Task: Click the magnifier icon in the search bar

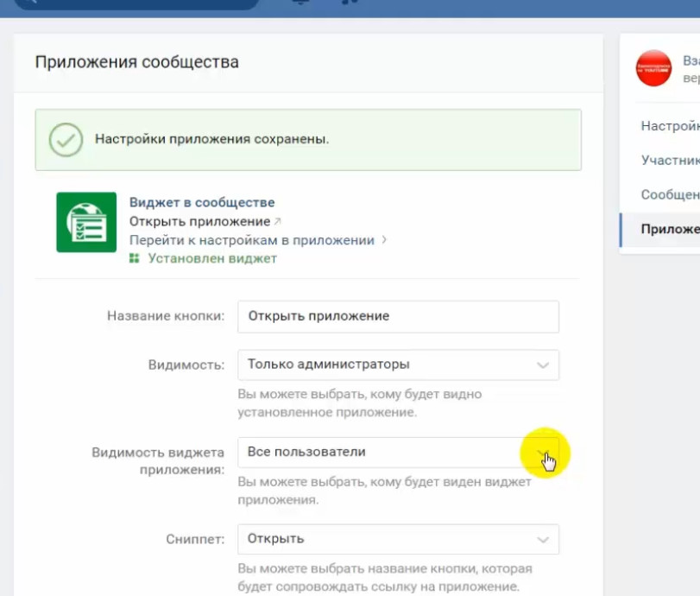Action: [30, 4]
